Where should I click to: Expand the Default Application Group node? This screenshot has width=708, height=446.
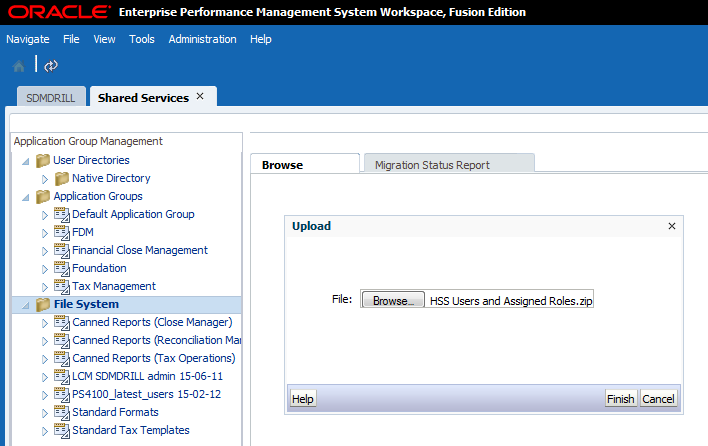click(x=45, y=215)
